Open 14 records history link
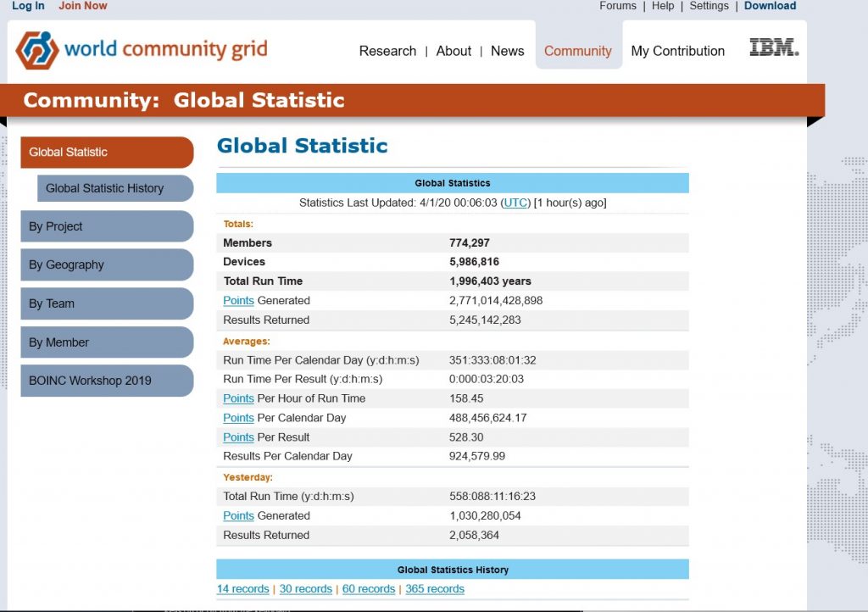This screenshot has width=868, height=612. (242, 589)
